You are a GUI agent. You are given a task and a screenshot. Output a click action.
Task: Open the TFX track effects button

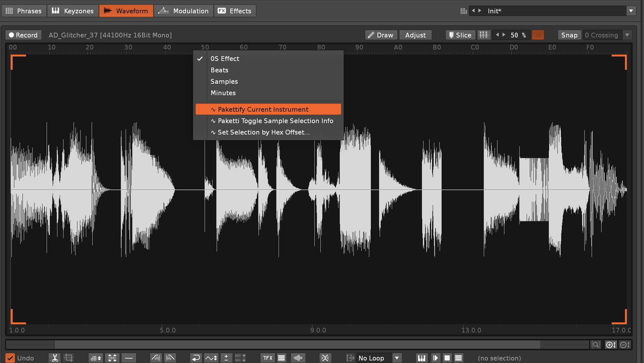267,358
